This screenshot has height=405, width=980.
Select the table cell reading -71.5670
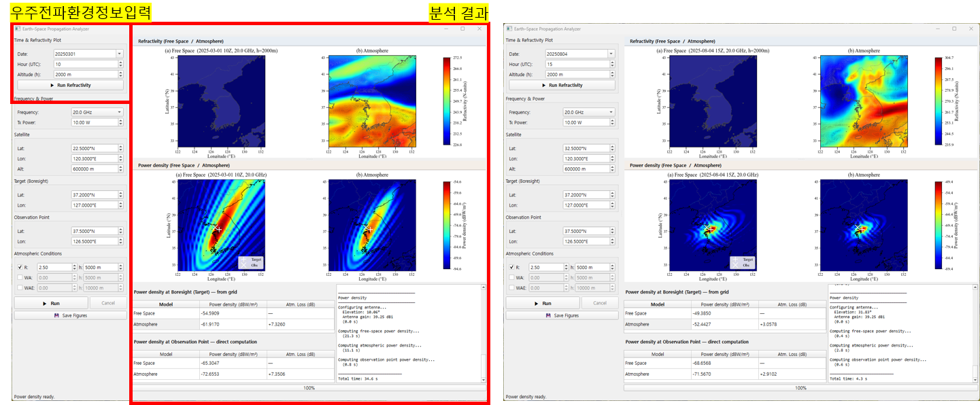coord(724,374)
